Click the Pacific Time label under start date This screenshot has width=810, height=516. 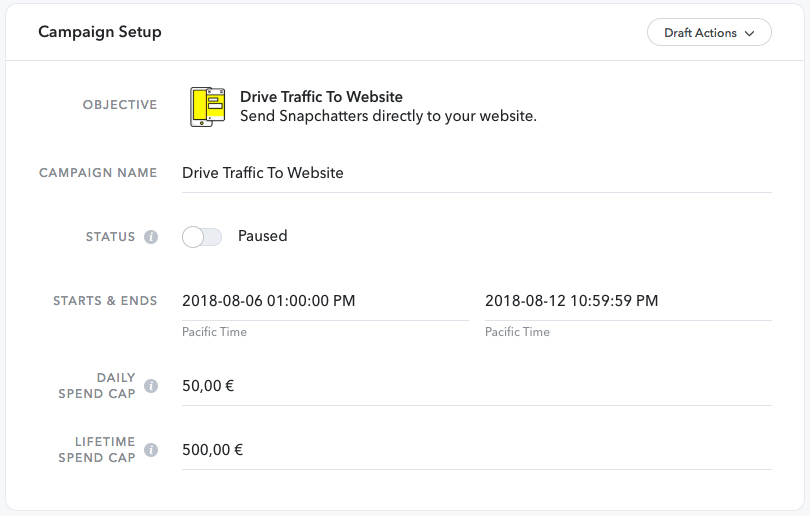[214, 332]
